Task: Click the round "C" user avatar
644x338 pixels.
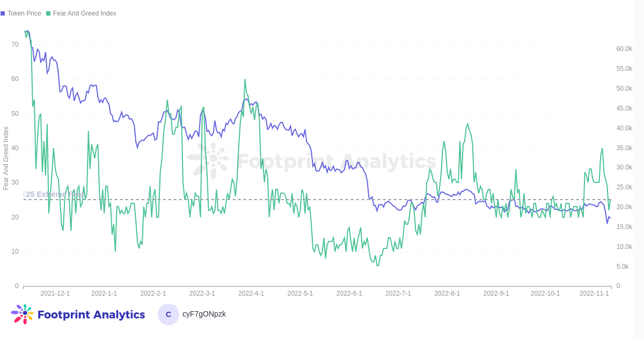Action: tap(169, 314)
